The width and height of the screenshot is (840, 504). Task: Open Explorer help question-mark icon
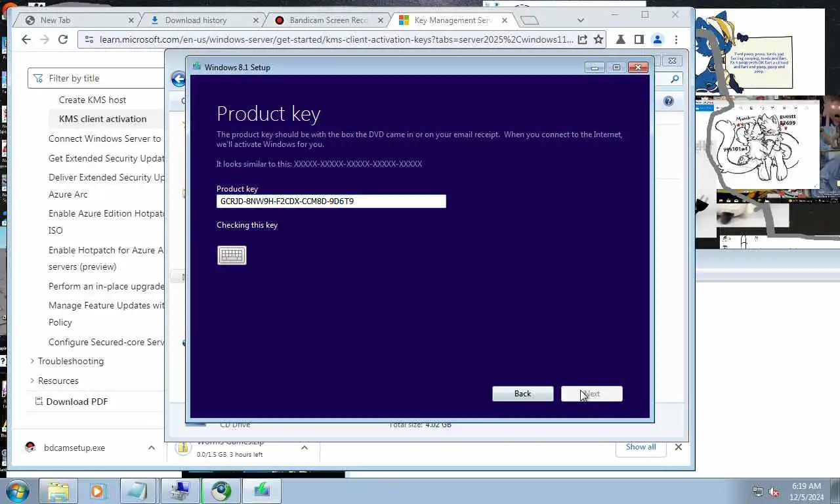click(668, 101)
